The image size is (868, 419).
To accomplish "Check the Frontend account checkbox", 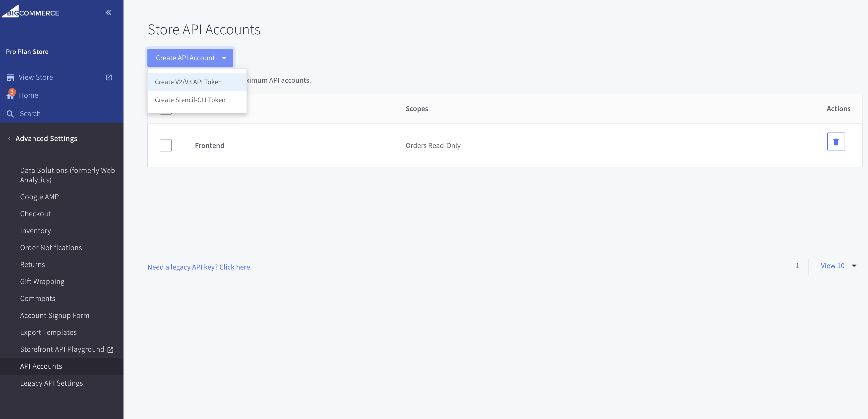I will coord(165,146).
